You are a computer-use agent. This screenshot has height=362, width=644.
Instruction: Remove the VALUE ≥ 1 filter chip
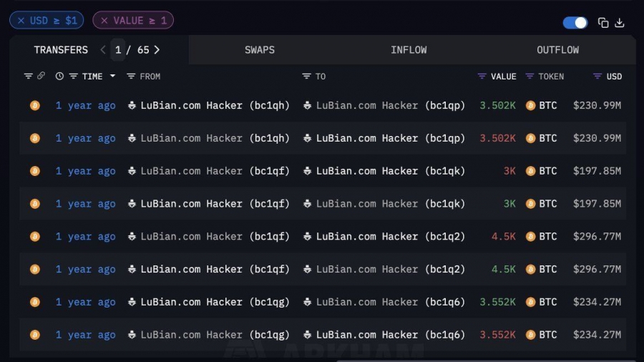[x=104, y=21]
